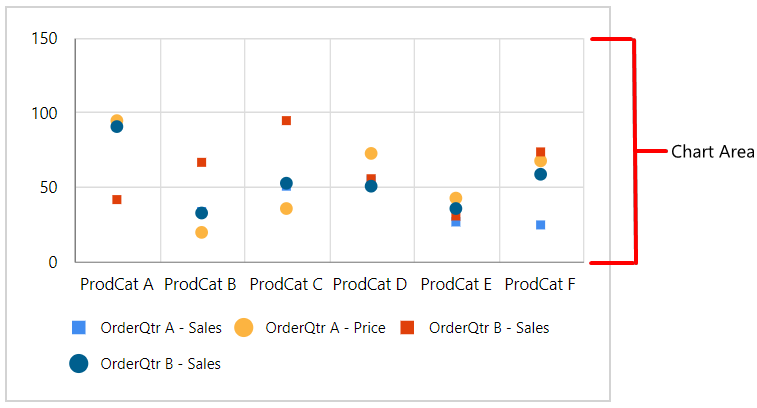Click the OrderQtr A - Price legend circle

(x=244, y=327)
